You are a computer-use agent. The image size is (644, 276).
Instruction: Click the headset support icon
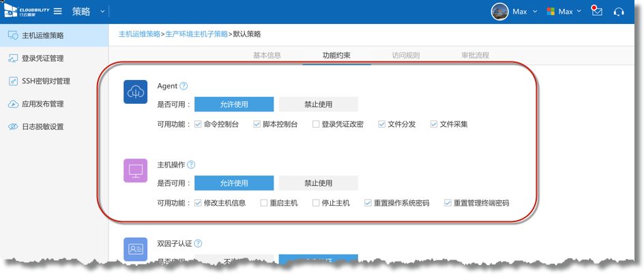click(619, 12)
